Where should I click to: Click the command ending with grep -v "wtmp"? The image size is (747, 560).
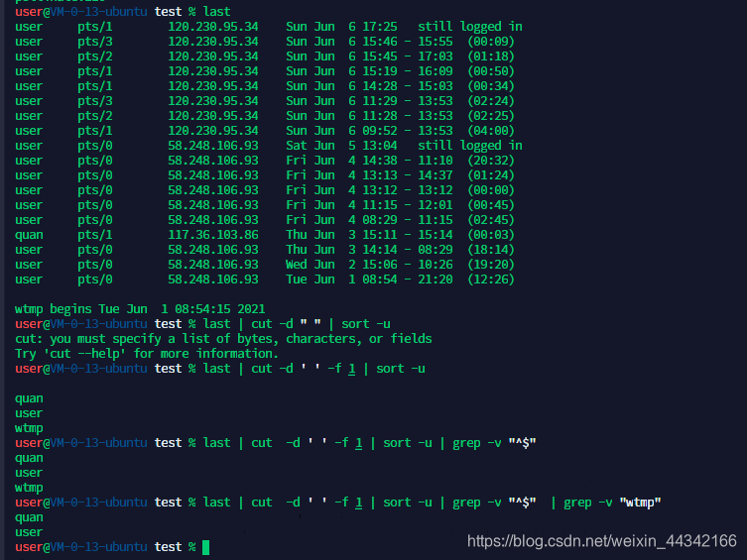coord(433,503)
